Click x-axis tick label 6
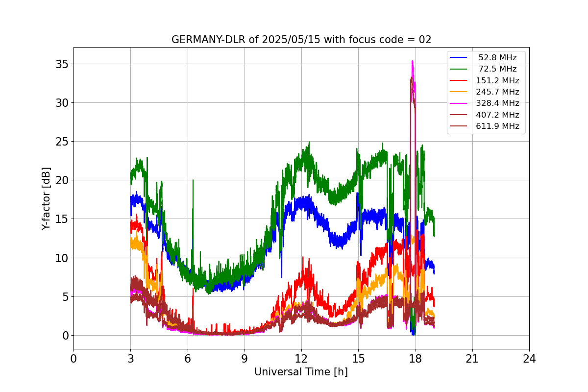 [188, 359]
